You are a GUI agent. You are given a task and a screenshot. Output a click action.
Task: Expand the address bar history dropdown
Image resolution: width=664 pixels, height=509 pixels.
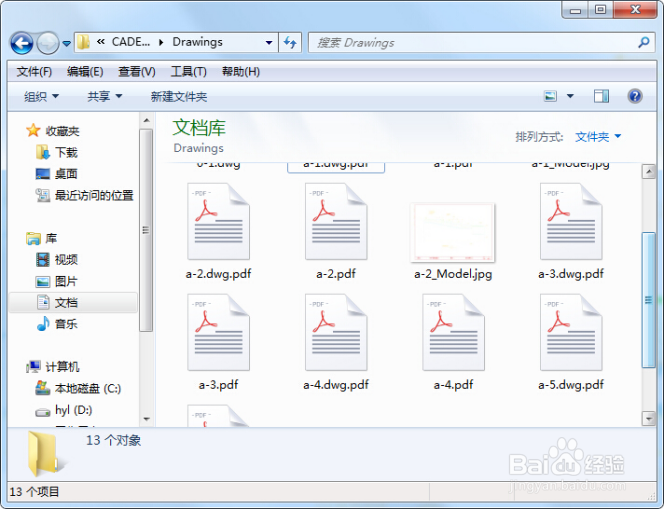tap(269, 42)
